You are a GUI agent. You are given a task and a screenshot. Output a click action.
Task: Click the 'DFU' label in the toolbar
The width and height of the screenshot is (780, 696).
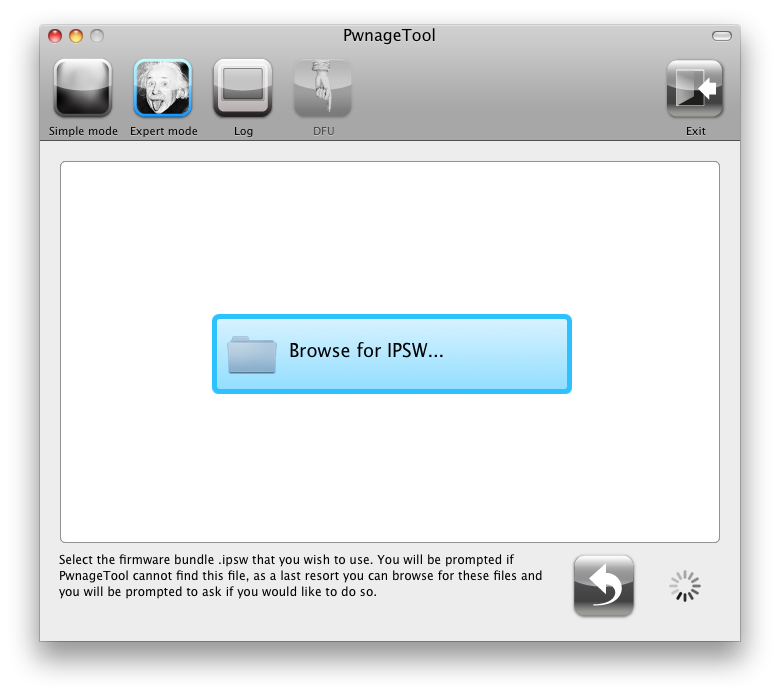coord(322,131)
